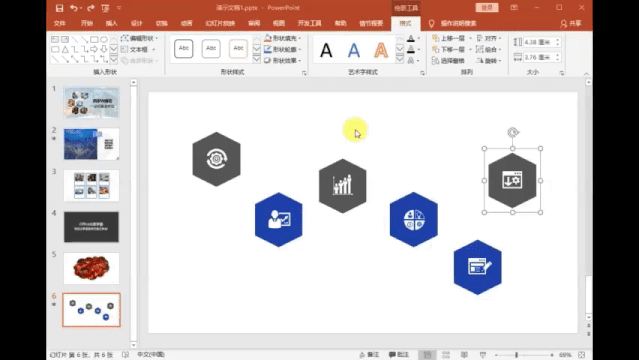This screenshot has height=360, width=639.
Task: Open the 文本框 (Text Box) dropdown
Action: pos(139,49)
